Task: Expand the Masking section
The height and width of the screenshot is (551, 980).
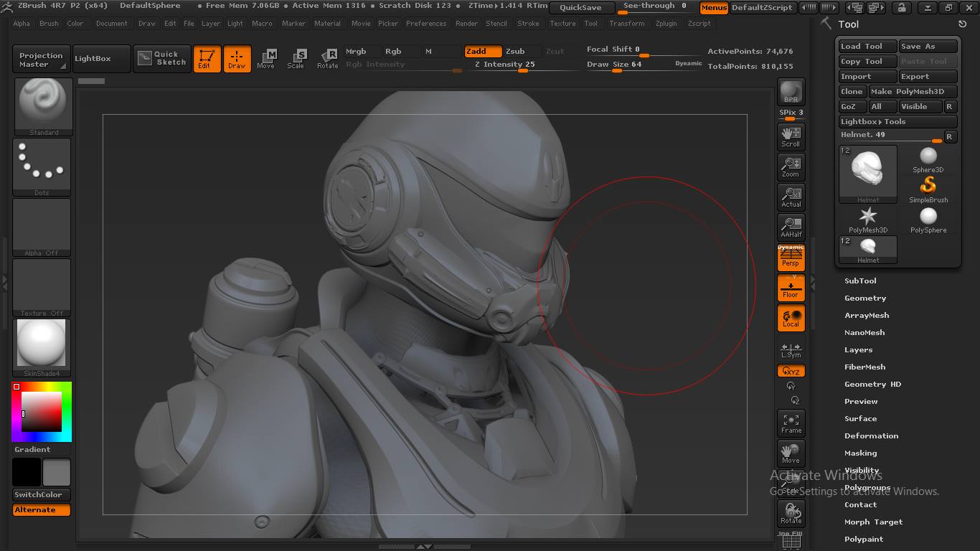Action: click(860, 453)
